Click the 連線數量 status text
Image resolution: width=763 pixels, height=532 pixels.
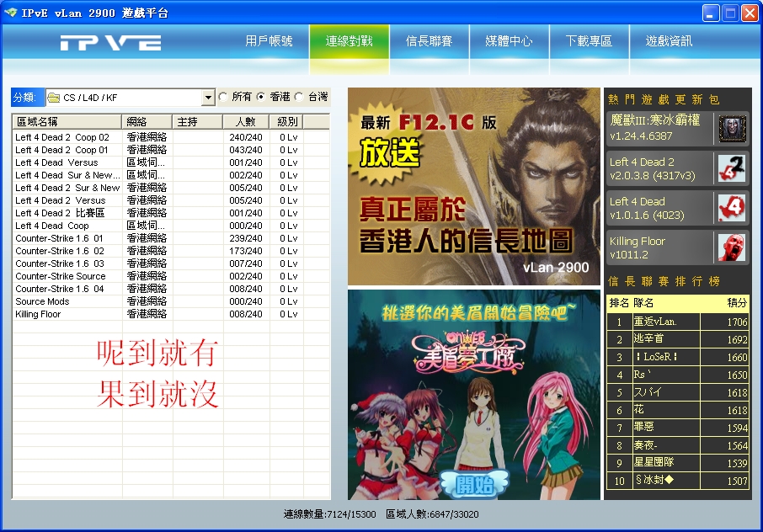[329, 514]
